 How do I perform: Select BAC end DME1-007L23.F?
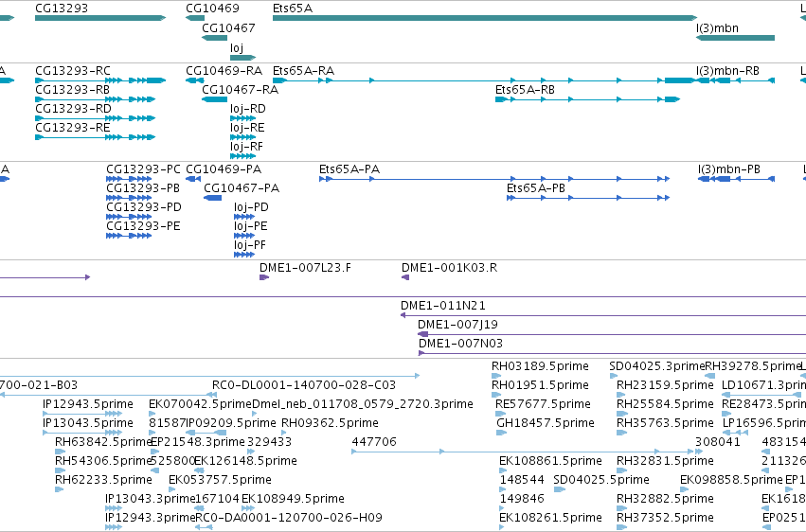pyautogui.click(x=264, y=277)
